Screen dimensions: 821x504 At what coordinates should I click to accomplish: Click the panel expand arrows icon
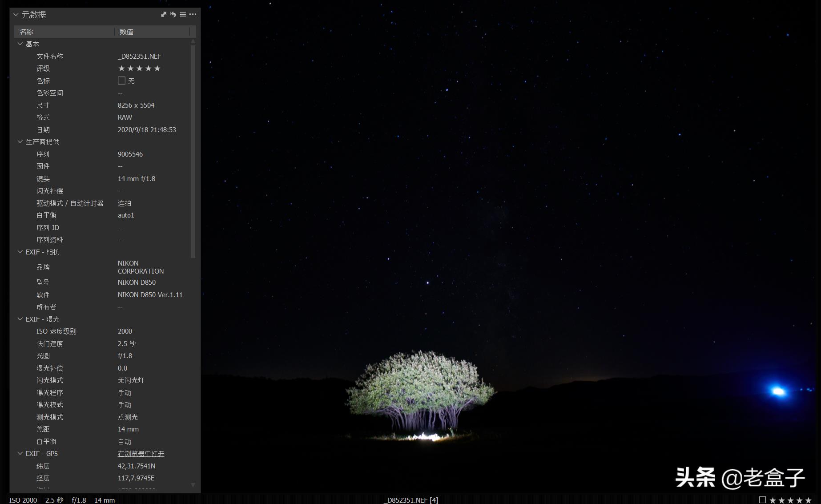[x=164, y=15]
